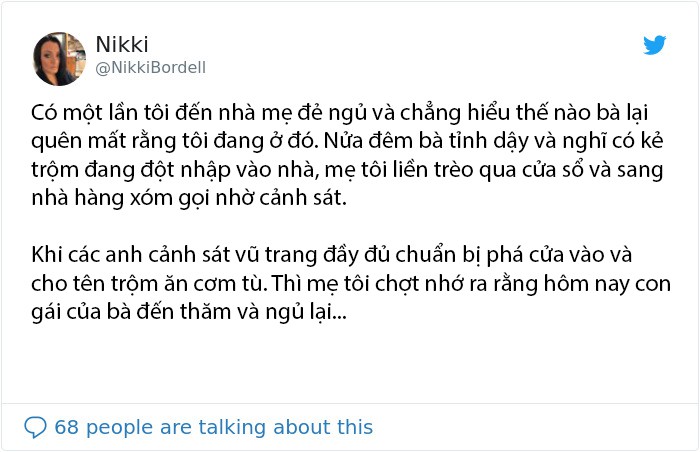700x452 pixels.
Task: Click the speech bubble reply icon
Action: (x=35, y=427)
